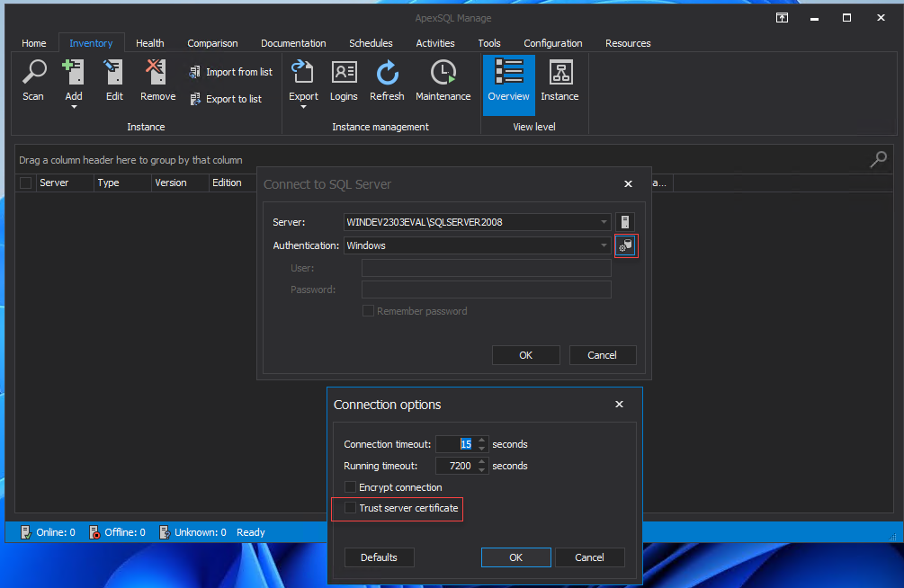Close the Connection options dialog

click(x=619, y=404)
